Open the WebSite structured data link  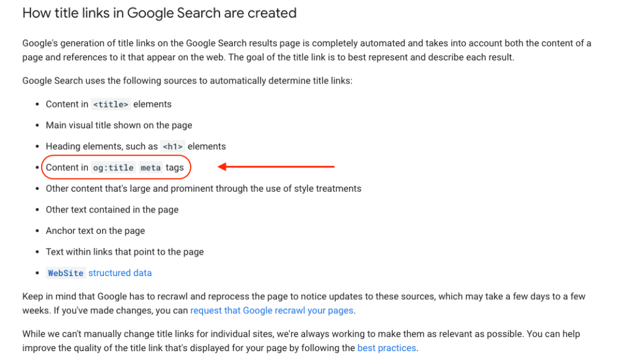click(99, 273)
